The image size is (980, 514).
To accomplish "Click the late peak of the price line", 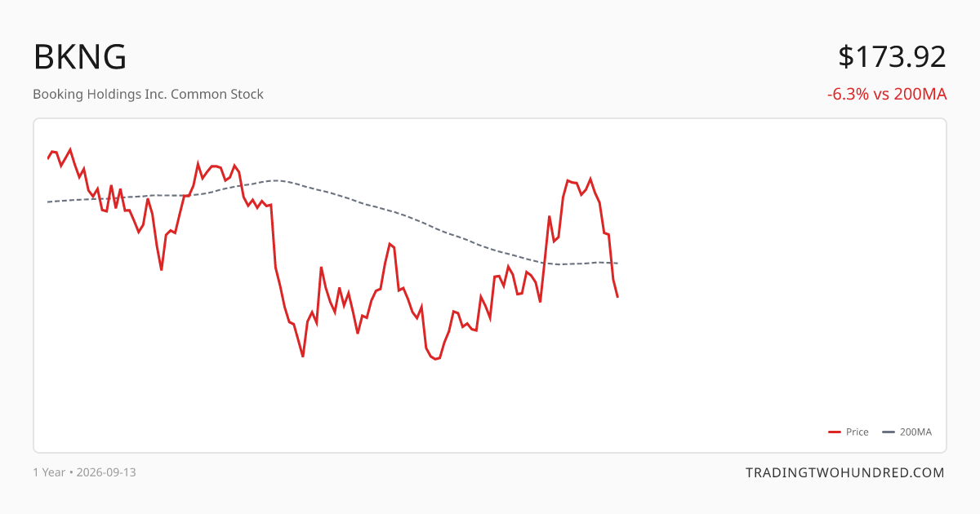I will click(590, 179).
